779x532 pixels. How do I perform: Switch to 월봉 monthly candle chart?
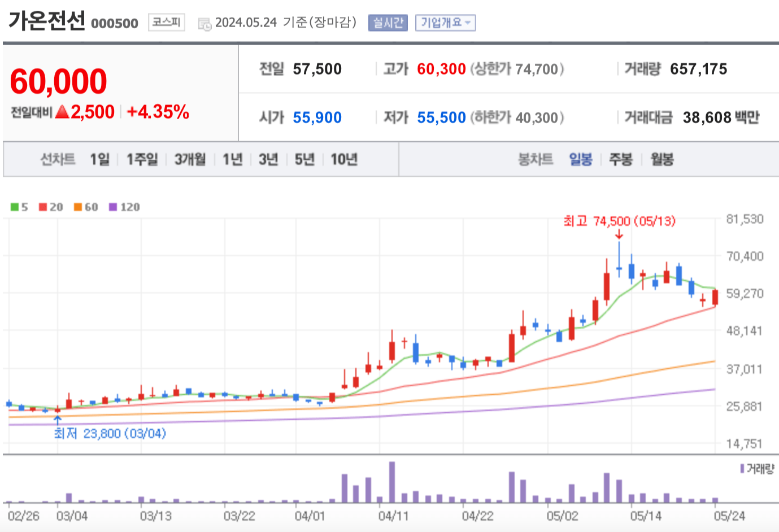(662, 160)
